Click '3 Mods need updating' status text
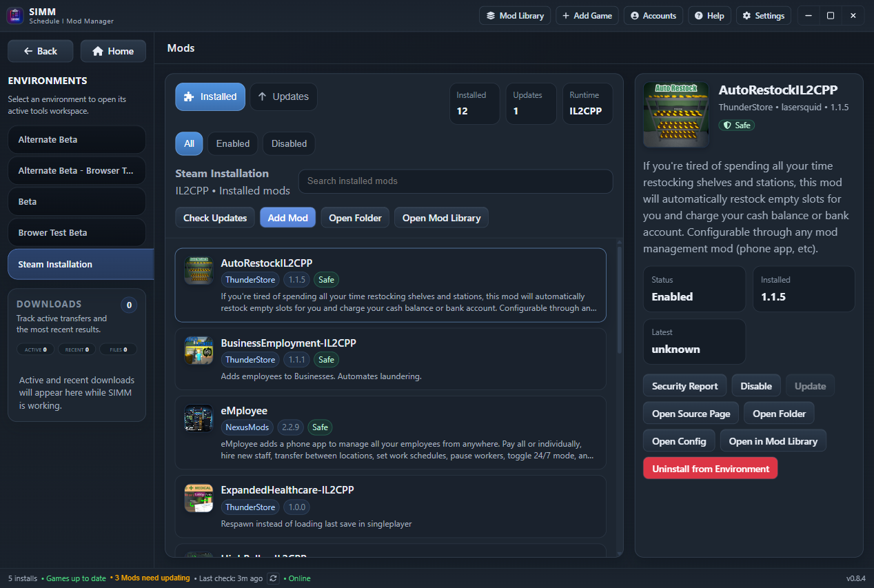 (x=152, y=578)
